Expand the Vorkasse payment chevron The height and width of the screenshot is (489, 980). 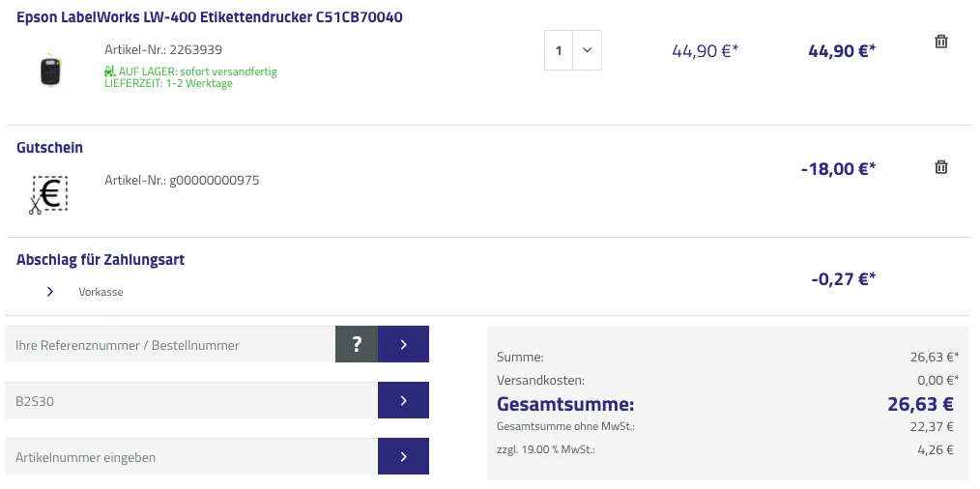(50, 291)
